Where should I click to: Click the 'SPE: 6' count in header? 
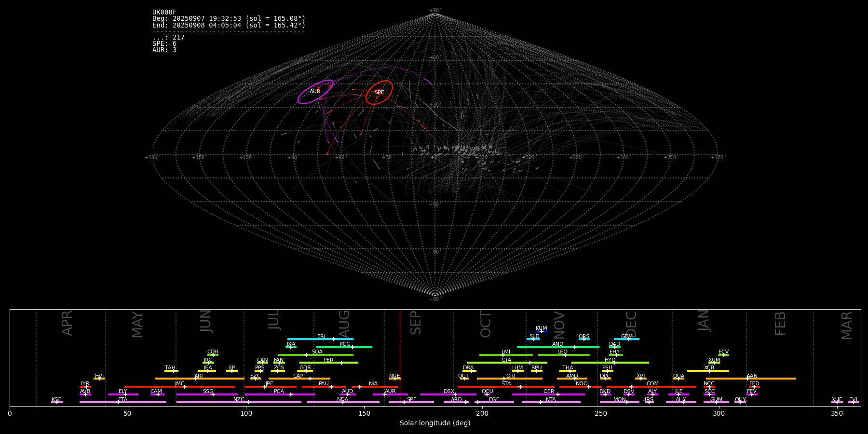pyautogui.click(x=164, y=44)
